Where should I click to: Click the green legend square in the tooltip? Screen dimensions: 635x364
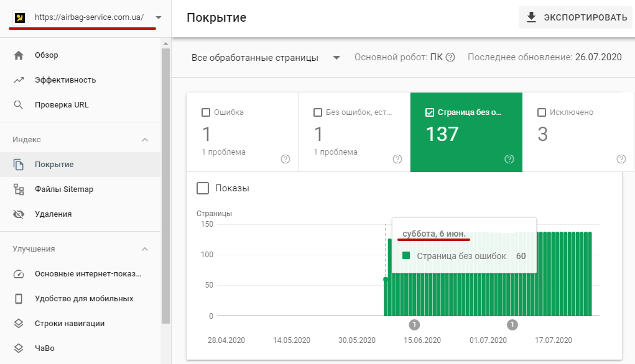tap(406, 256)
